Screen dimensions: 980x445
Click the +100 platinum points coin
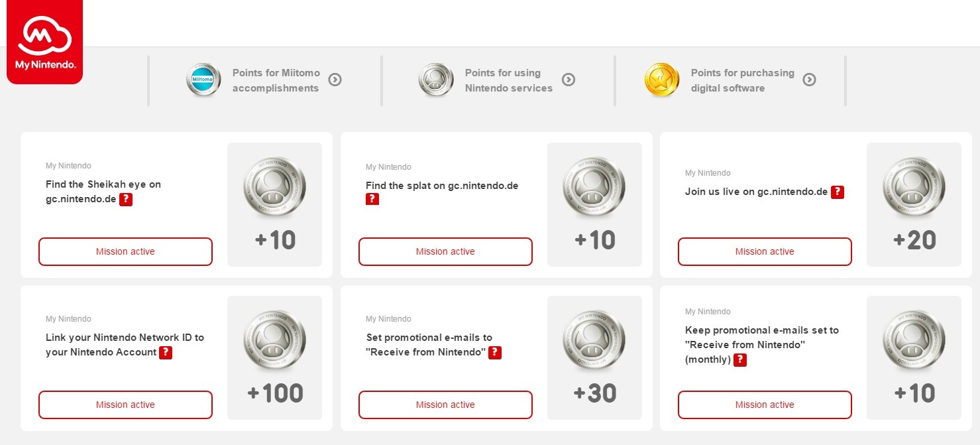pyautogui.click(x=274, y=340)
